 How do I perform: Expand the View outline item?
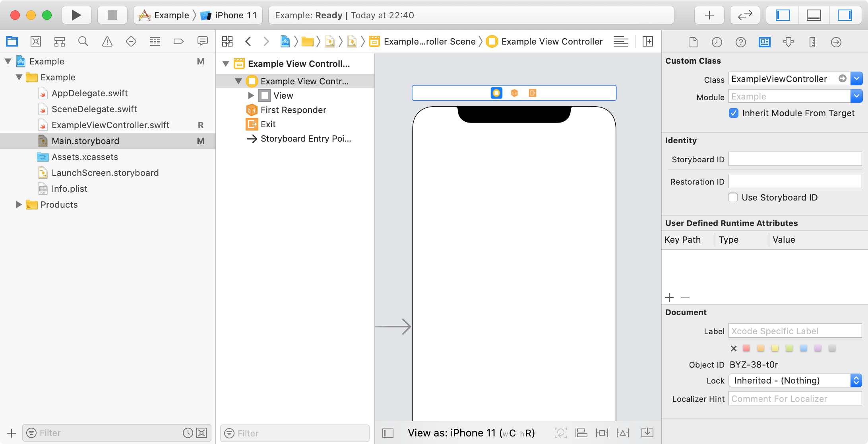pos(251,95)
